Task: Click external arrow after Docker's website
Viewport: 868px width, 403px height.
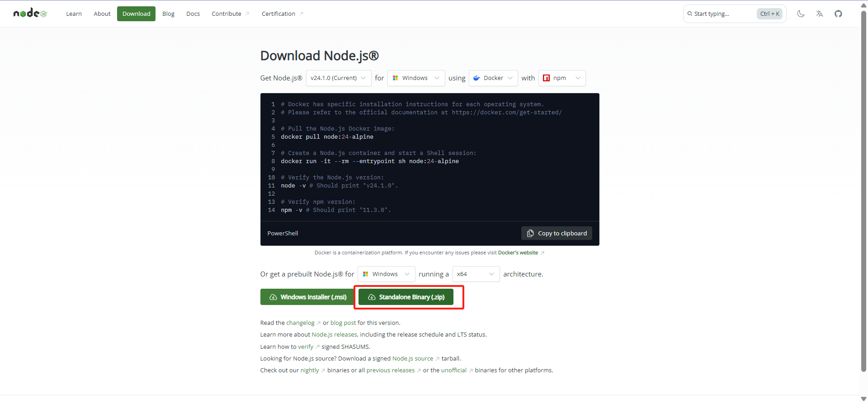Action: pyautogui.click(x=542, y=253)
